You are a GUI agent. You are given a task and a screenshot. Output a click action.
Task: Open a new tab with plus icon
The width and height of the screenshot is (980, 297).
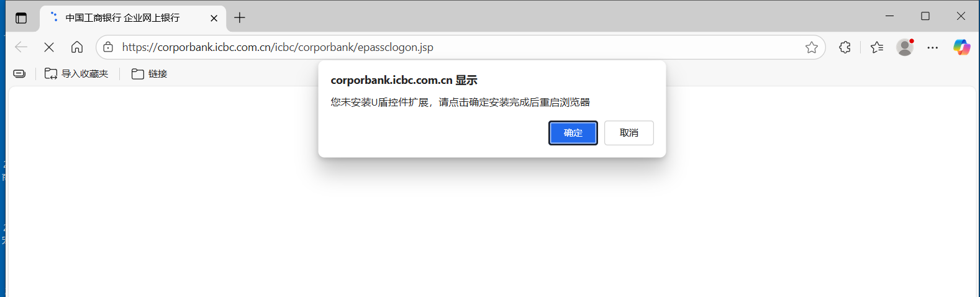click(240, 18)
